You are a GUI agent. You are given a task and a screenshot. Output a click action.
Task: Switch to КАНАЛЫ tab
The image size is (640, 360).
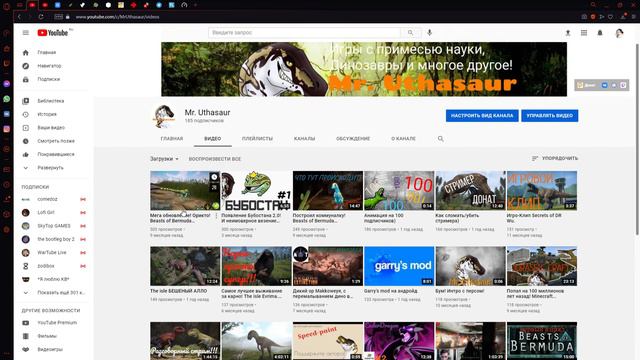pos(304,139)
